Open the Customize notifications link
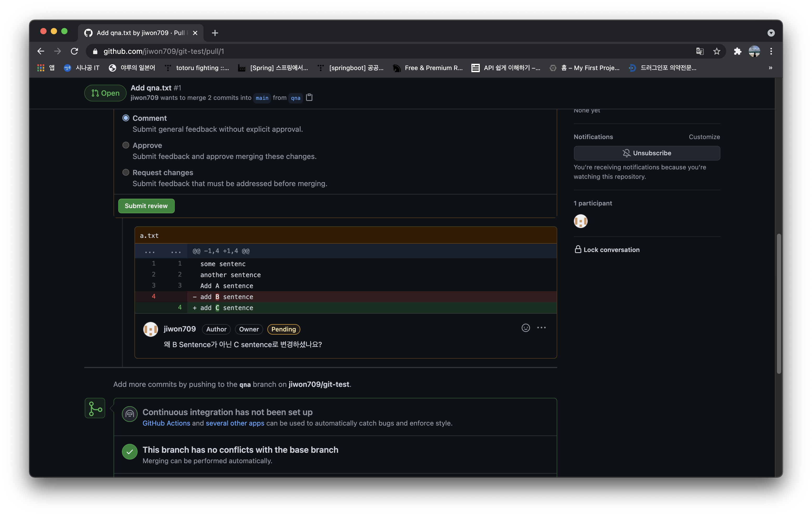 (704, 137)
